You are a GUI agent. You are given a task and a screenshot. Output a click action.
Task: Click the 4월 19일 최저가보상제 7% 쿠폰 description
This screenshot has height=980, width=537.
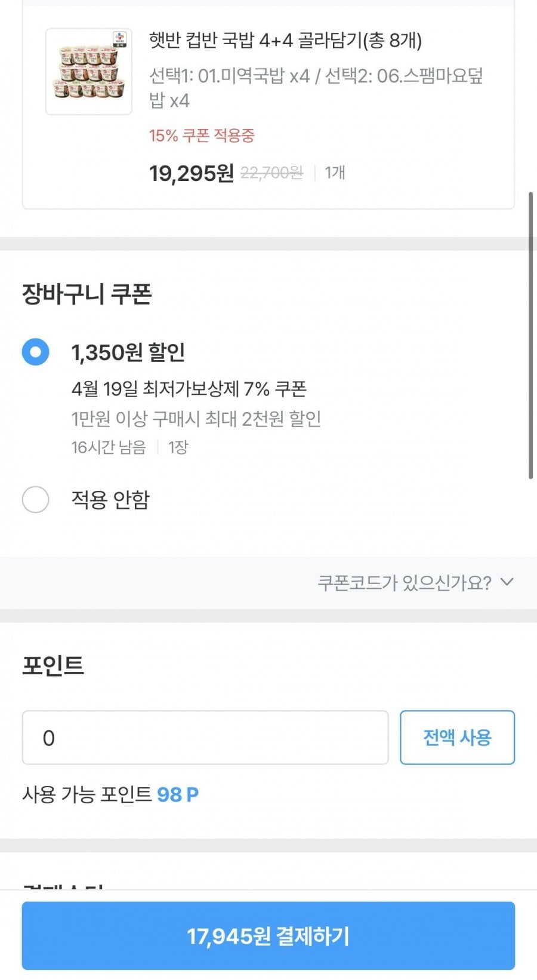coord(189,389)
